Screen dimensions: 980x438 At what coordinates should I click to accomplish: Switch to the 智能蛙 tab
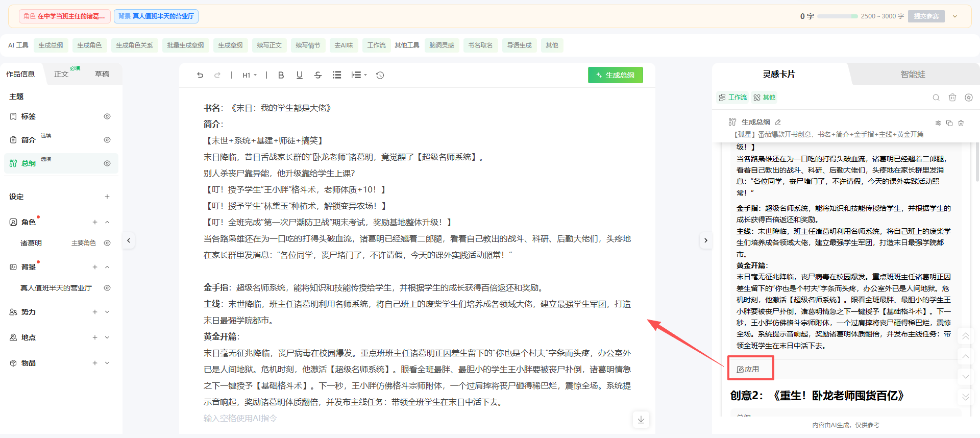(913, 75)
